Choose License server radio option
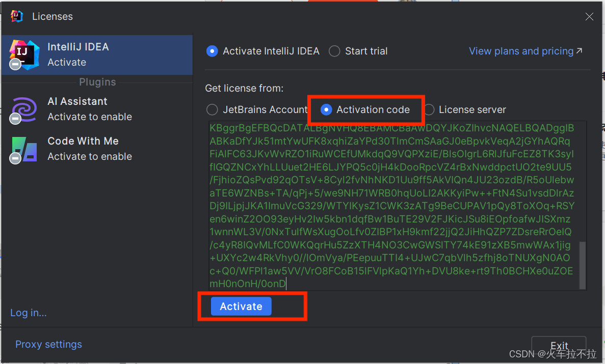This screenshot has width=605, height=364. pos(429,110)
